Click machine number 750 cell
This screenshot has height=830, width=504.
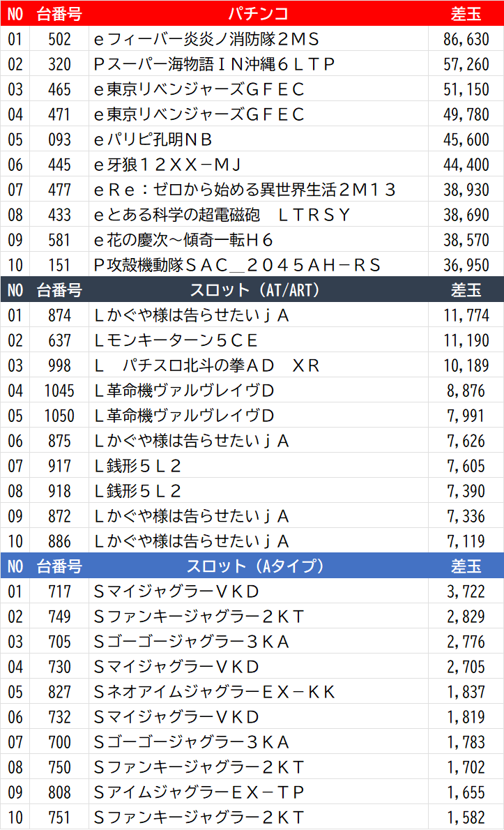click(x=59, y=767)
